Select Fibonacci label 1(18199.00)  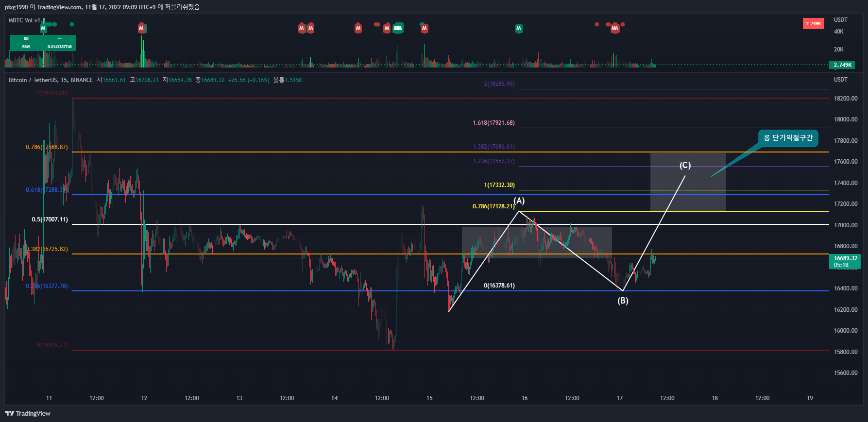pos(52,93)
